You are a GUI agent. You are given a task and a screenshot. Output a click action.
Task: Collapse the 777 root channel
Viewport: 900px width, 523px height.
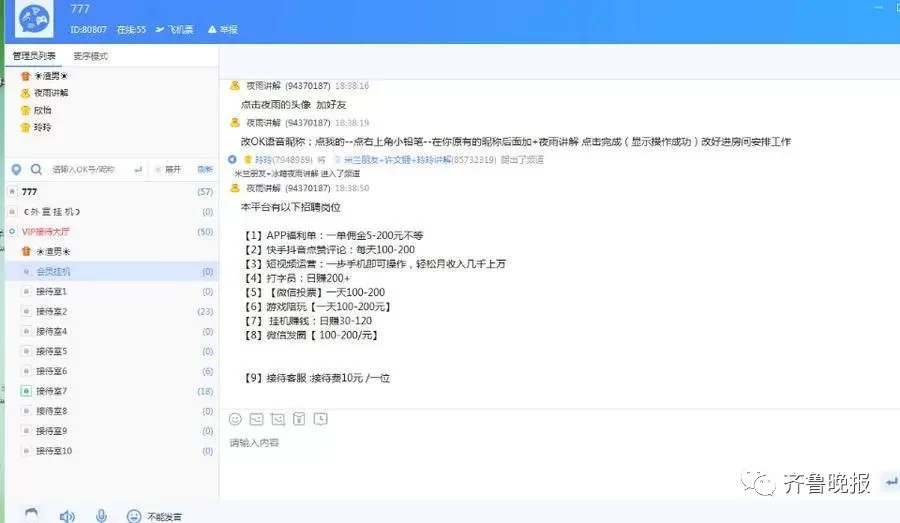12,191
